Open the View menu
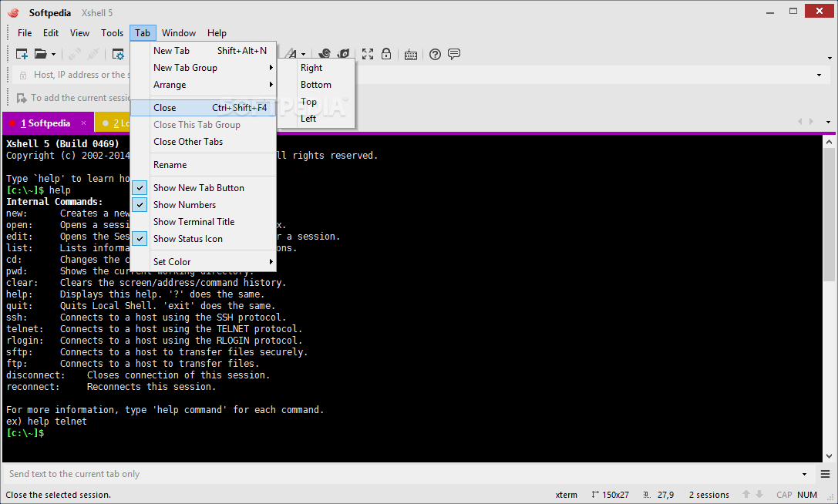838x504 pixels. [79, 33]
